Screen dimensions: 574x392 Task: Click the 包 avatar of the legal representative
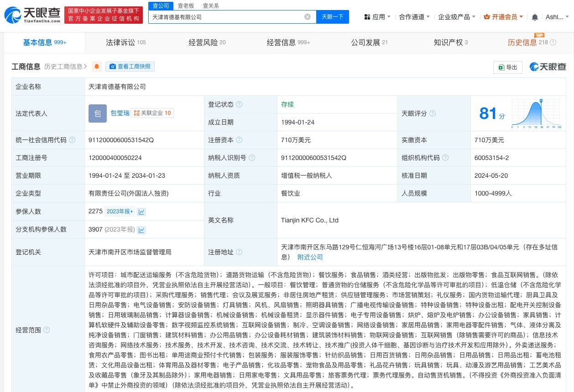point(97,113)
